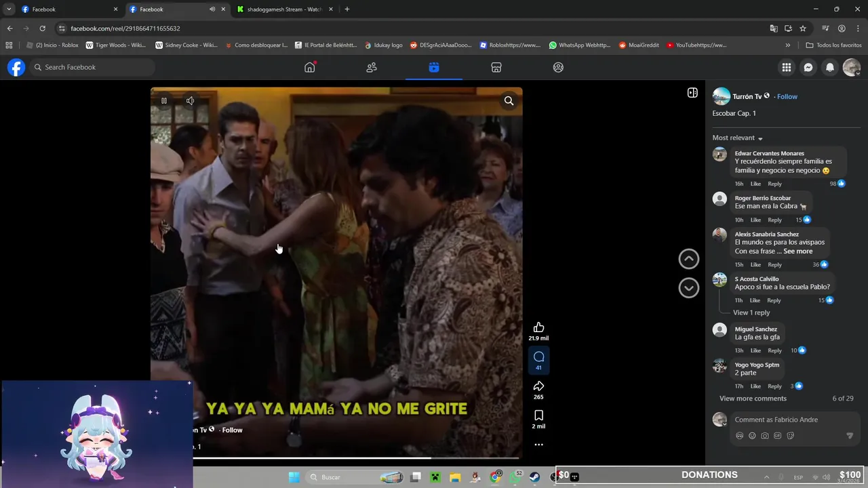Add a GIF to the comment
Screen dimensions: 868x488
pyautogui.click(x=778, y=436)
